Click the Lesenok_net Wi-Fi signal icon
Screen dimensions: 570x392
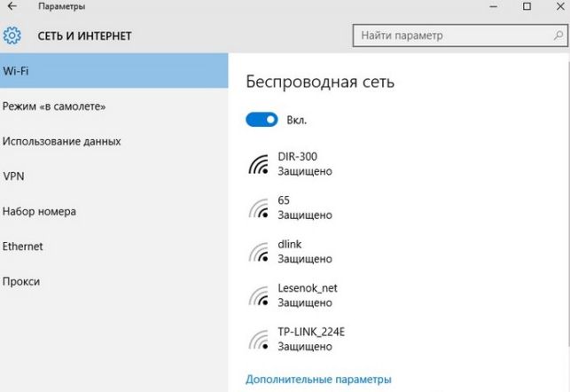tap(259, 295)
